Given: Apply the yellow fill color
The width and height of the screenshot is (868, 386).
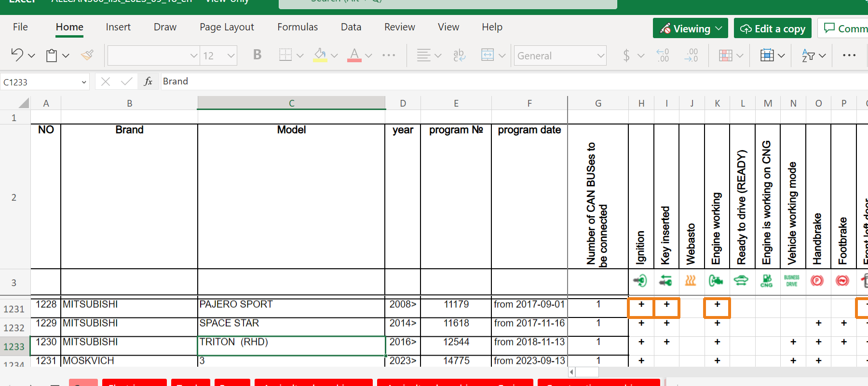Looking at the screenshot, I should [x=320, y=55].
